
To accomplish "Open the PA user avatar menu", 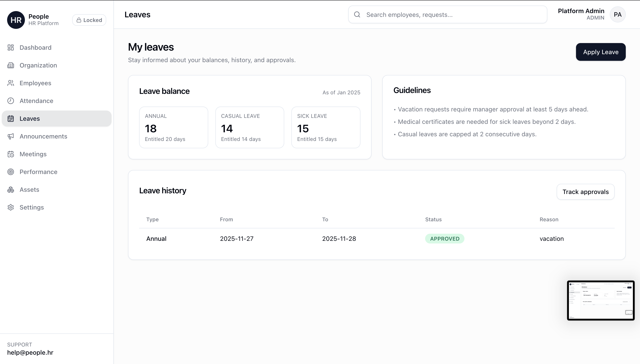I will point(618,14).
